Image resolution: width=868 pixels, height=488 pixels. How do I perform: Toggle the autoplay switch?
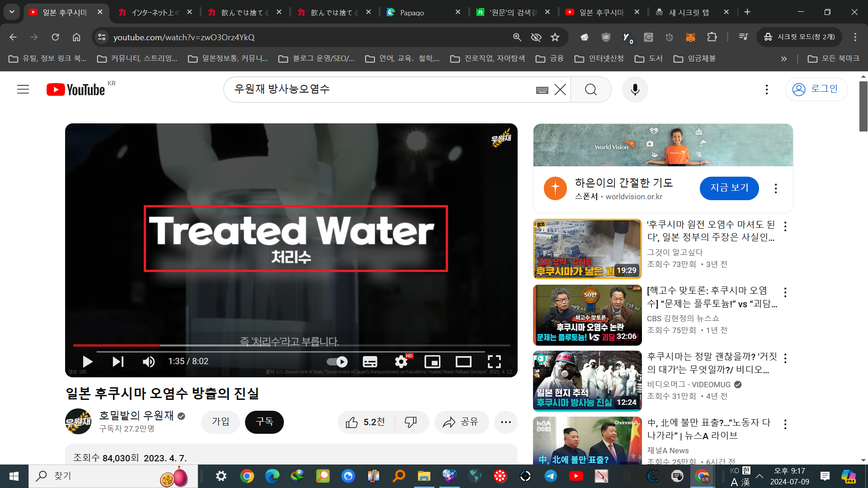click(x=337, y=361)
